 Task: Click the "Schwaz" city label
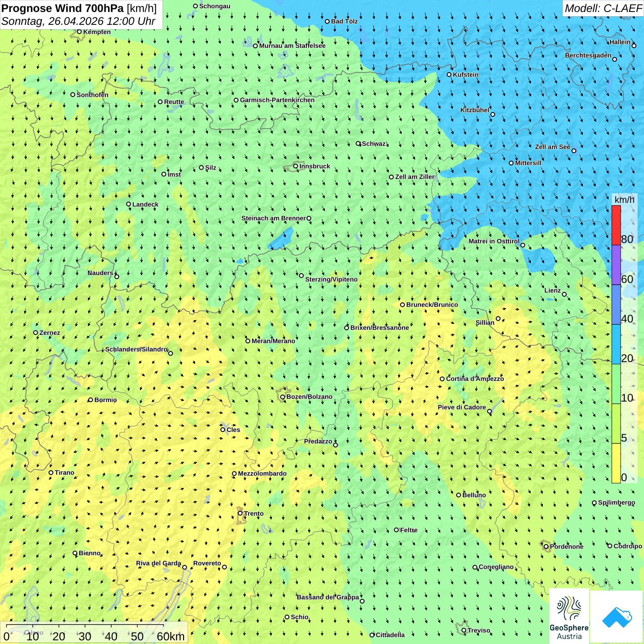374,144
